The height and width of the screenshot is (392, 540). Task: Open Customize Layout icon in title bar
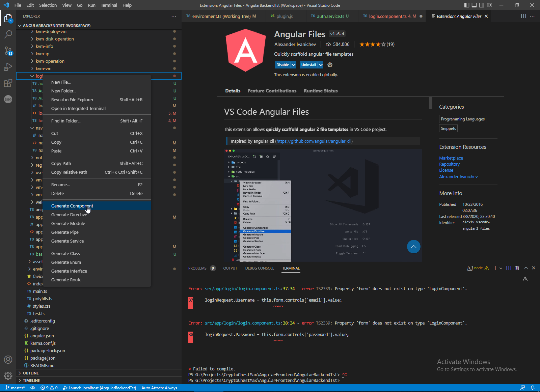[489, 5]
